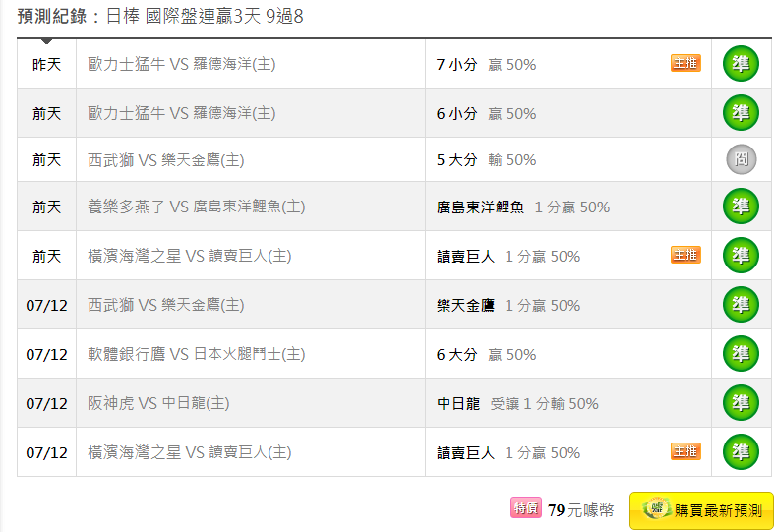Click the 廣島東洋鯉魚 1分贏 prediction text
Image resolution: width=776 pixels, height=532 pixels.
click(522, 207)
